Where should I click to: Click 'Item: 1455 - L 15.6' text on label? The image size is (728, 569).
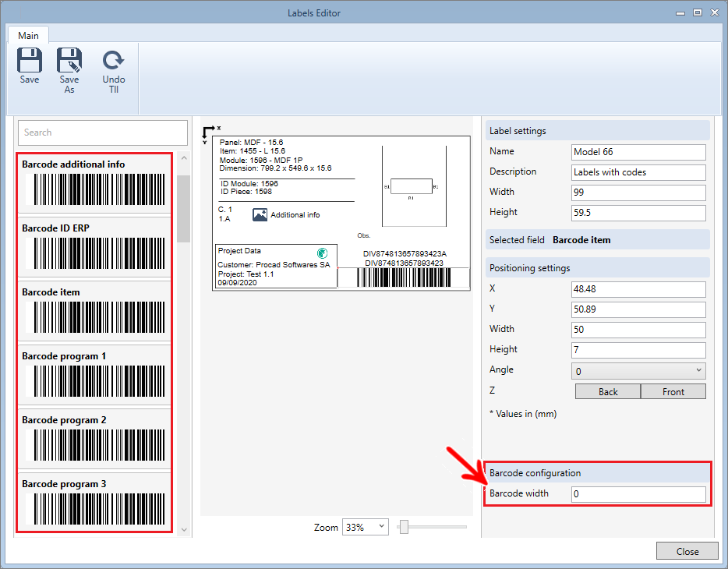pyautogui.click(x=253, y=151)
